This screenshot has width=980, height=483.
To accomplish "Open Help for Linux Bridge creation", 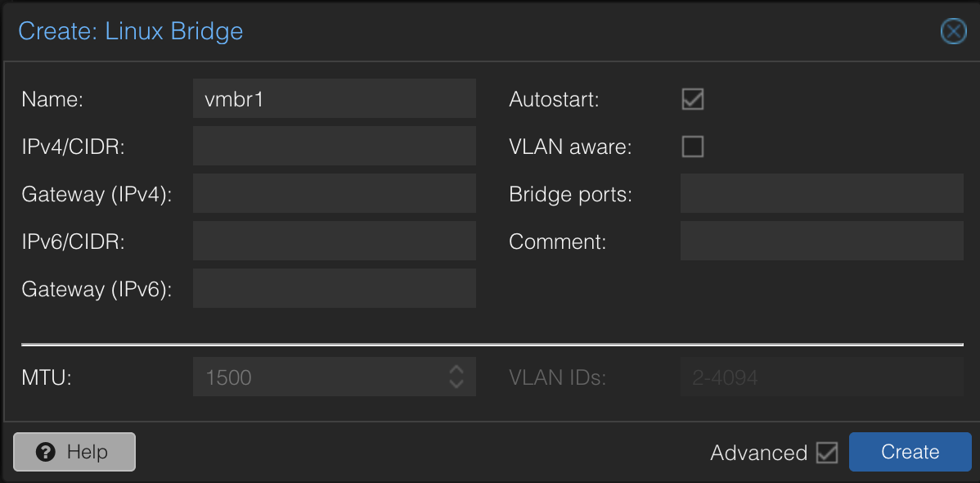I will click(x=74, y=451).
